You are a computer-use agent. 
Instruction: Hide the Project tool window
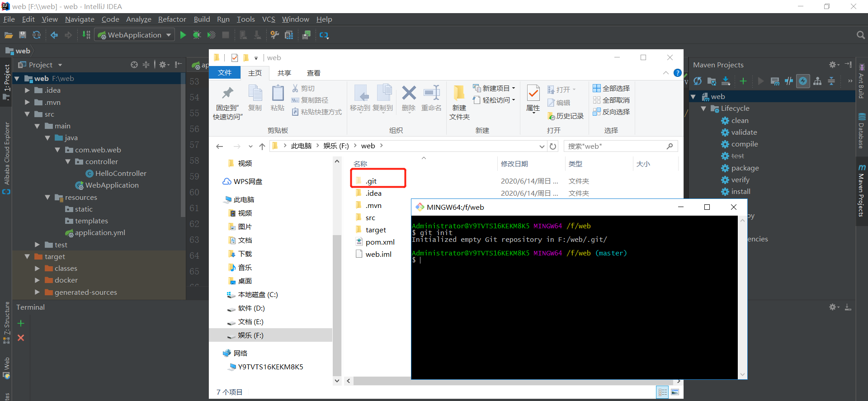179,65
